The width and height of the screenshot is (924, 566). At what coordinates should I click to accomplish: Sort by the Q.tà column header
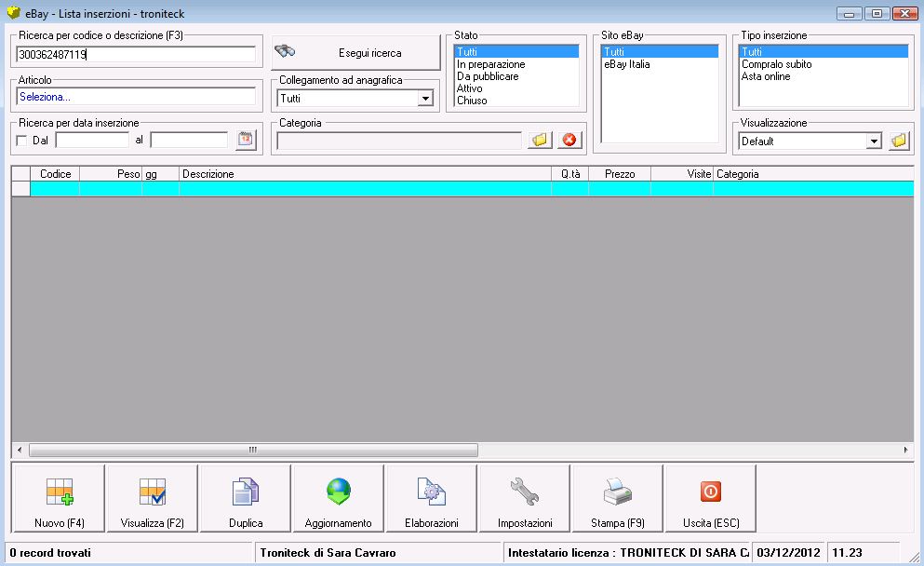pyautogui.click(x=569, y=174)
